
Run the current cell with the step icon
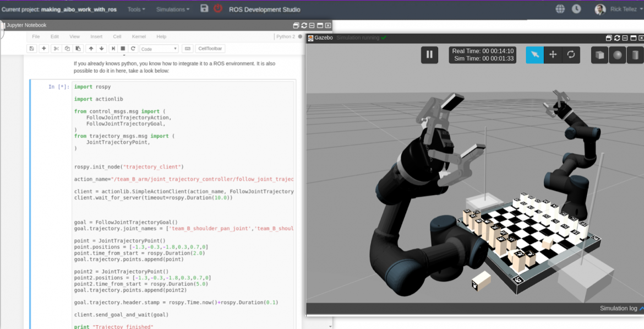click(113, 48)
